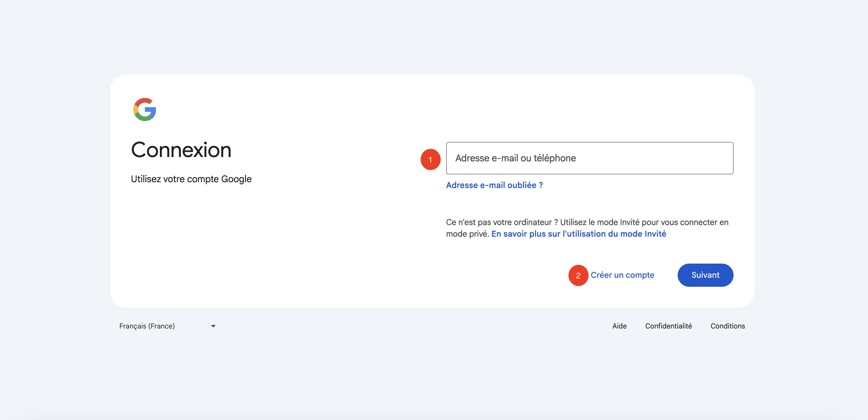
Task: Click the red number 2 badge
Action: point(578,275)
